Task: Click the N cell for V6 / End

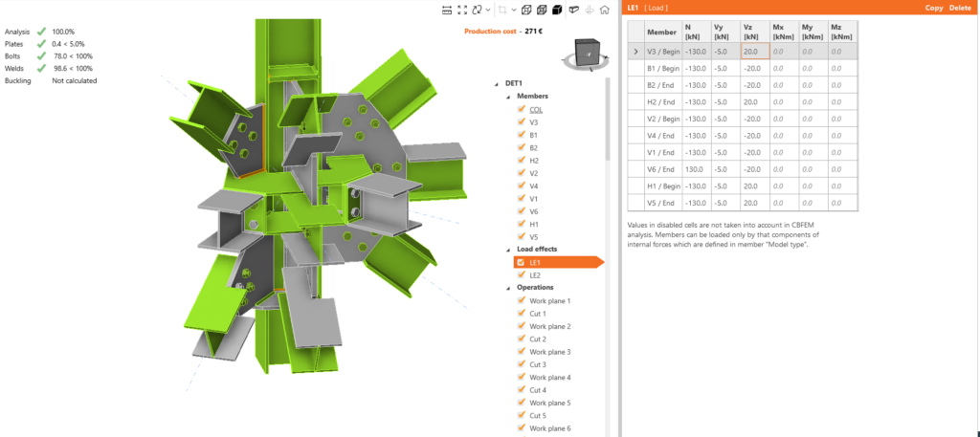Action: point(696,169)
